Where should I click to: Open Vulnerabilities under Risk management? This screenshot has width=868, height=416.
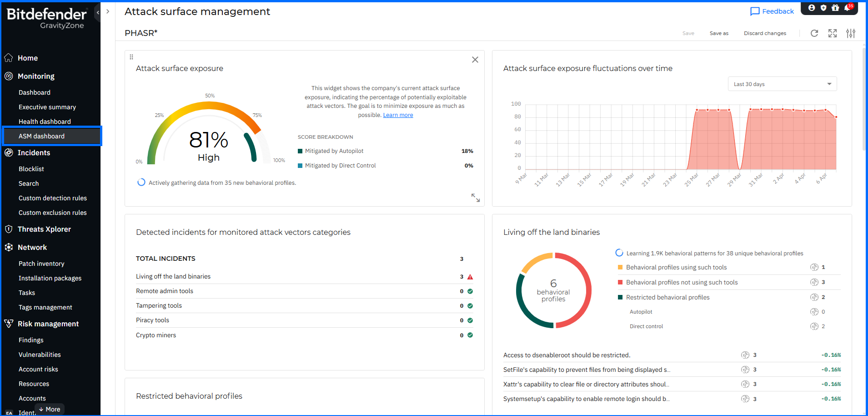tap(40, 355)
